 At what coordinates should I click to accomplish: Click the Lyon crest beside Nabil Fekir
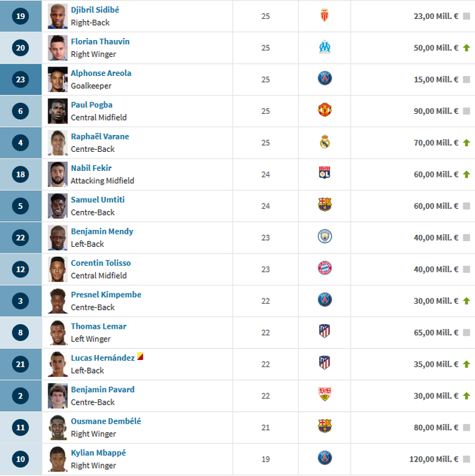324,173
